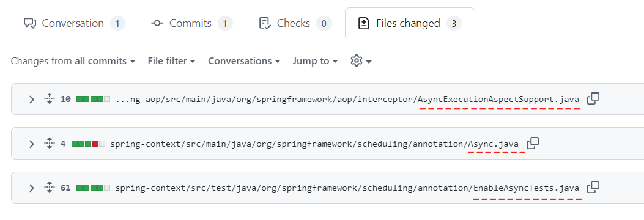Open the EnableAsyncTests.java file path link
The width and height of the screenshot is (644, 220).
tap(347, 188)
